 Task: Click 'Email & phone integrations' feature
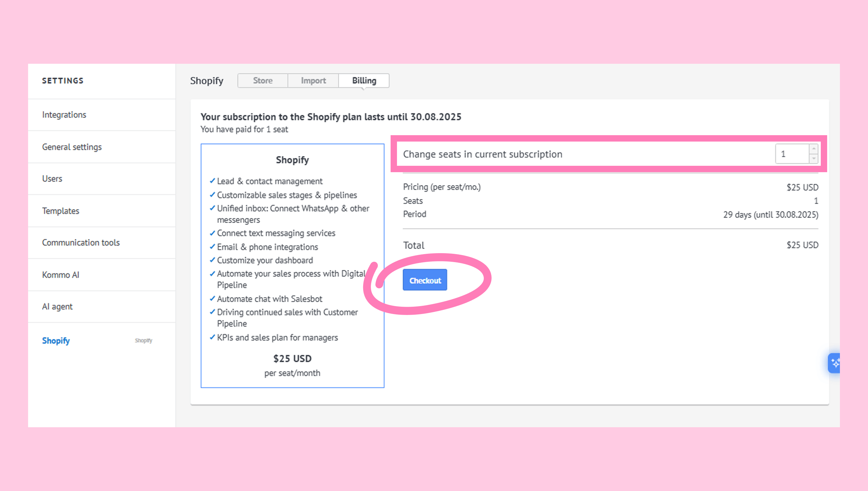click(x=267, y=247)
